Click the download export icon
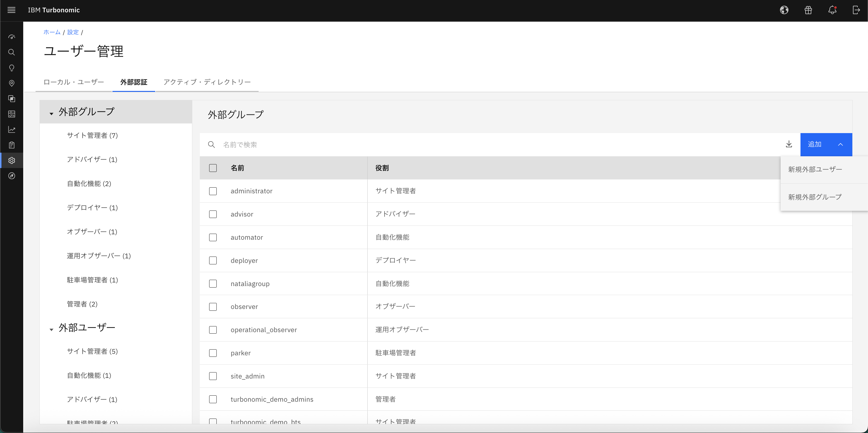Image resolution: width=868 pixels, height=433 pixels. point(789,145)
